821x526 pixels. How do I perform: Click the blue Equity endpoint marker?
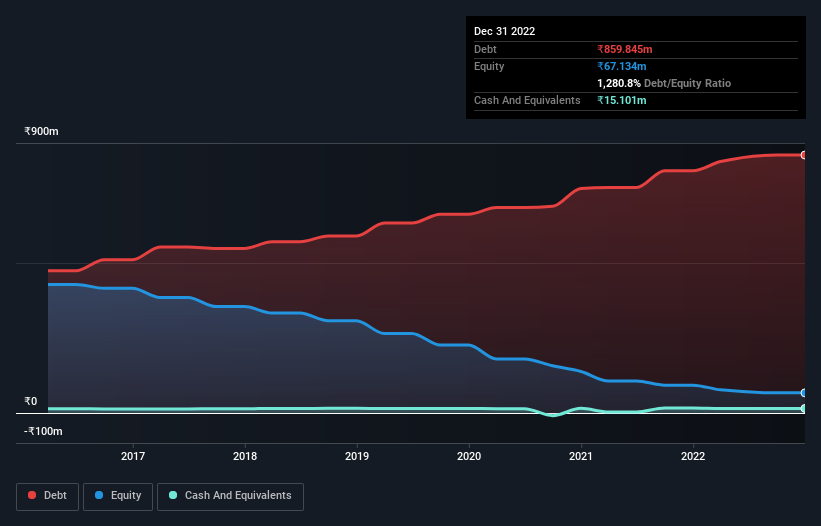point(804,393)
